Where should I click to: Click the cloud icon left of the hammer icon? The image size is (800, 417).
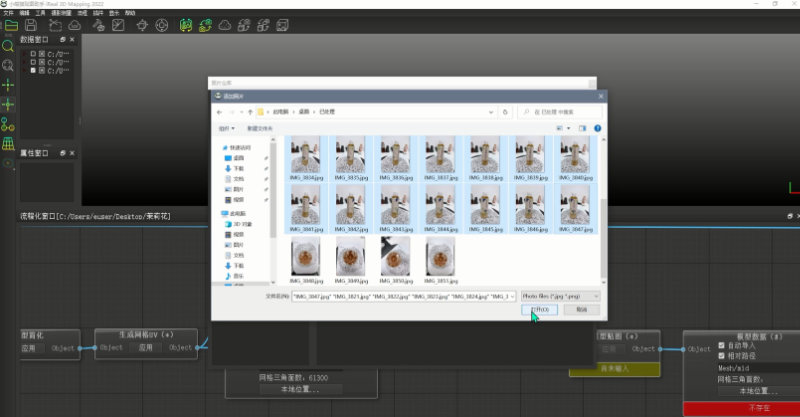coord(74,25)
